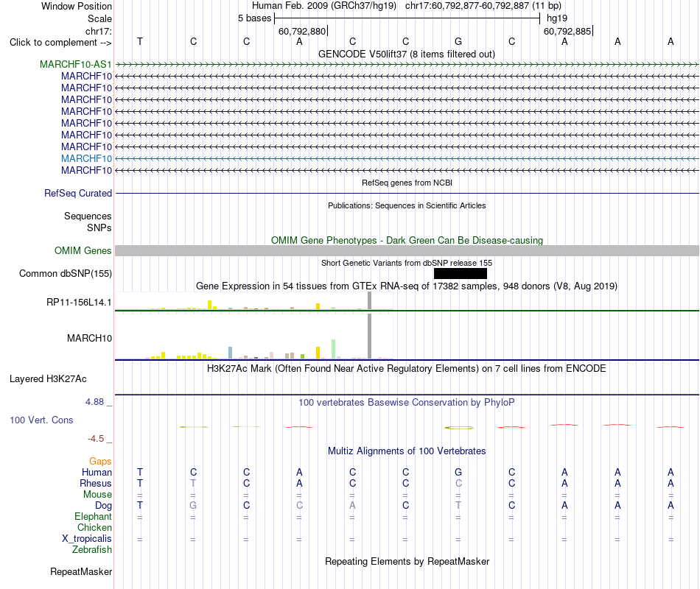Screen dimensions: 700x589
Task: Open the light-blue MARCHF10 transcript label
Action: (x=87, y=158)
